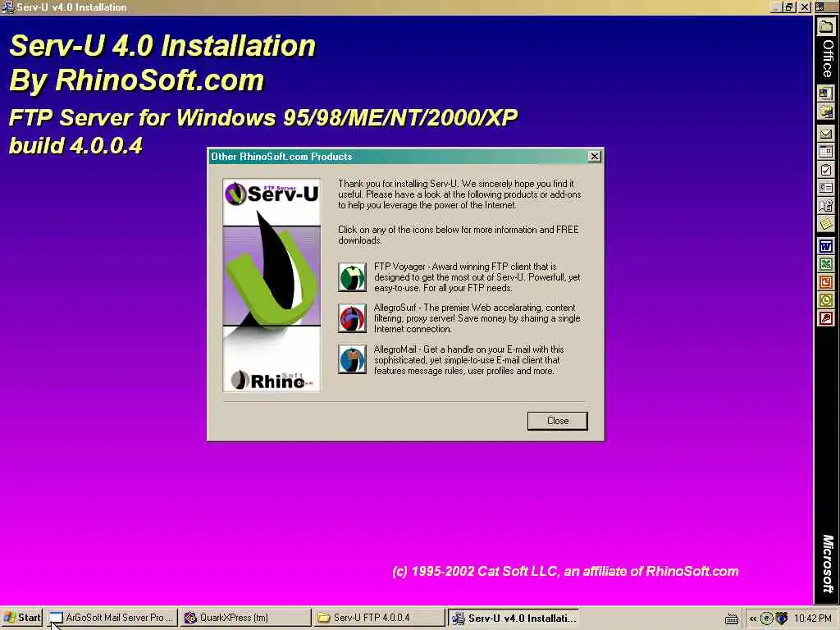Minimize the Serv-U v4.0 Installation window
The image size is (840, 630).
pos(776,7)
